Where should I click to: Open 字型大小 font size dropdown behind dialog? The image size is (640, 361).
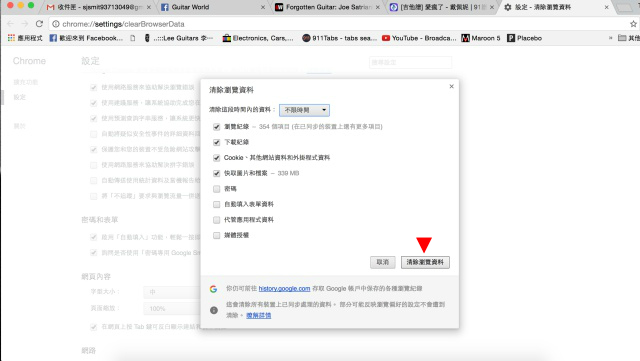pyautogui.click(x=172, y=292)
